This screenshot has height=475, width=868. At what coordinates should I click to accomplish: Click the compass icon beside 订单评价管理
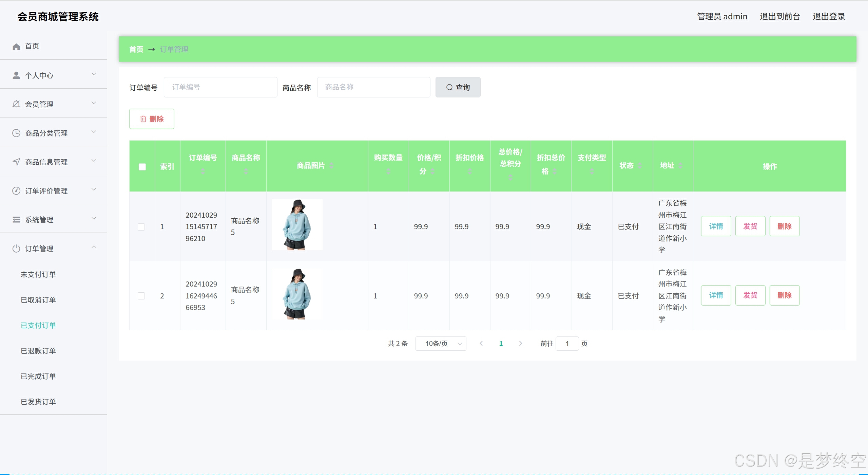[16, 191]
